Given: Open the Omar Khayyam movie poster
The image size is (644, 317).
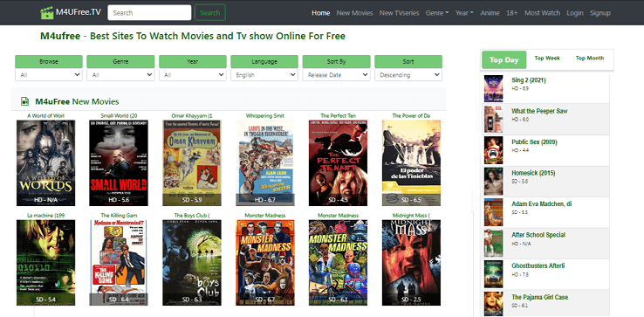Looking at the screenshot, I should (192, 162).
